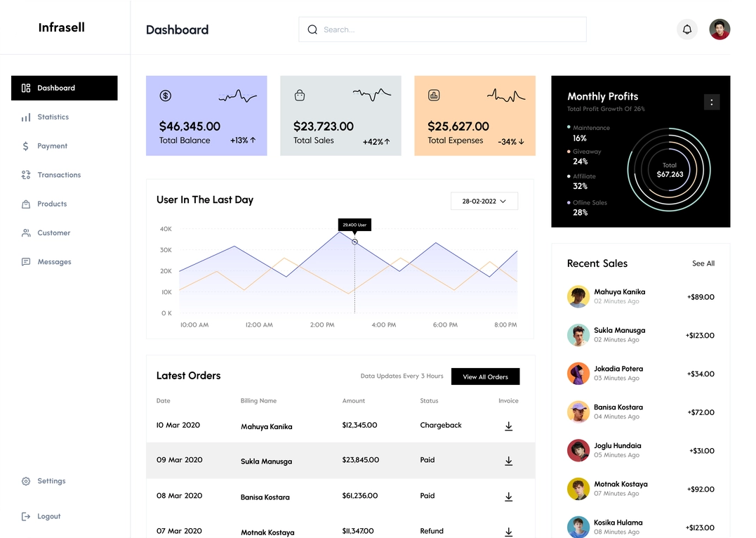Viewport: 756px width, 538px height.
Task: Open Settings in the sidebar
Action: (51, 481)
